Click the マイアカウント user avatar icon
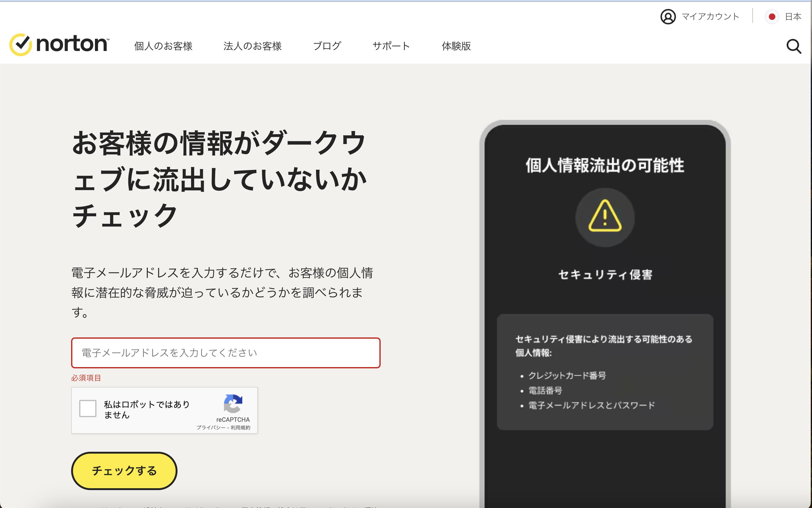812x508 pixels. [668, 16]
